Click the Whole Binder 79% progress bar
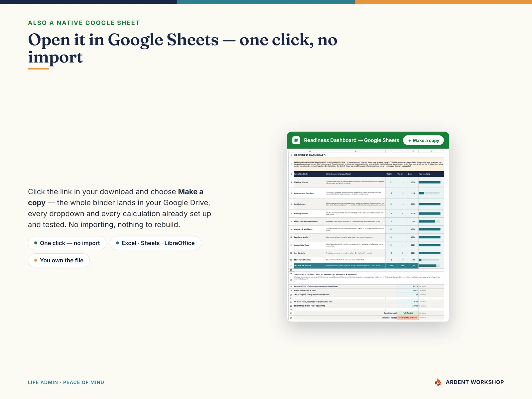Viewport: 532px width, 399px height. point(429,266)
